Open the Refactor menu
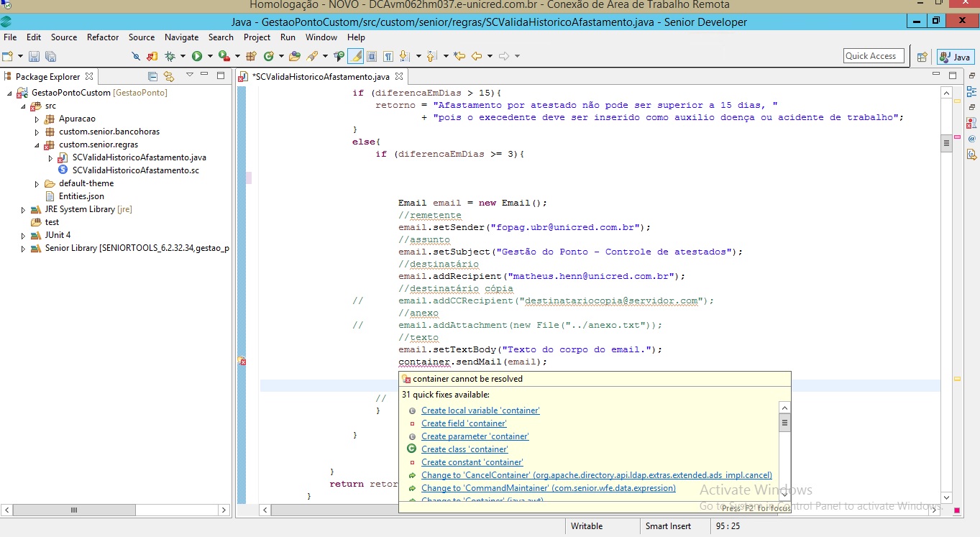Screen dimensions: 980x537 tap(103, 37)
